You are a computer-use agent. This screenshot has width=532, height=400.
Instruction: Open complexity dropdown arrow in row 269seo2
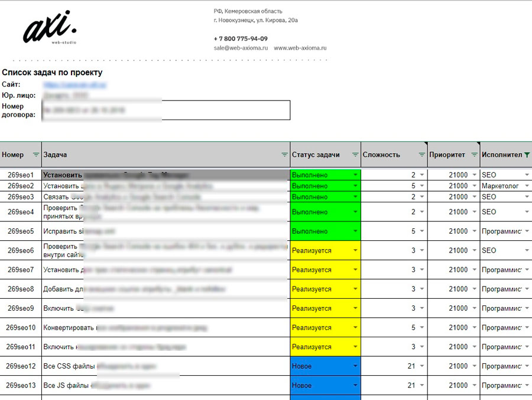click(x=422, y=186)
